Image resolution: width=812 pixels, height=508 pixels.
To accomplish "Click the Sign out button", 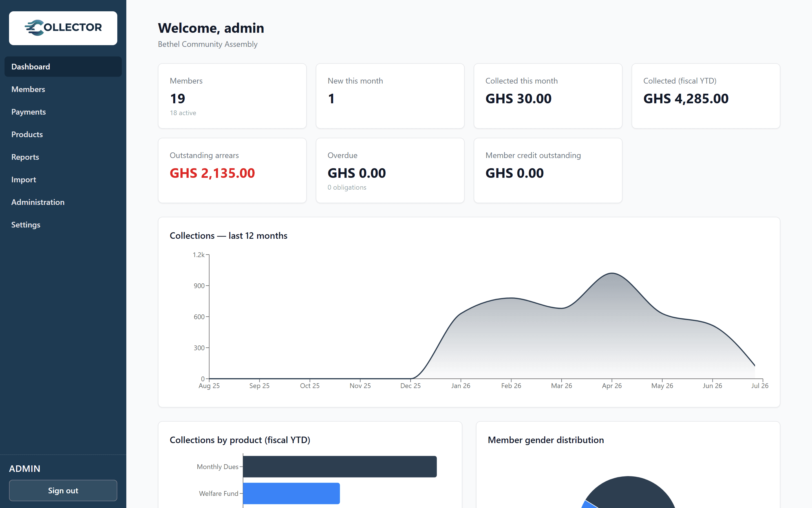I will 63,490.
